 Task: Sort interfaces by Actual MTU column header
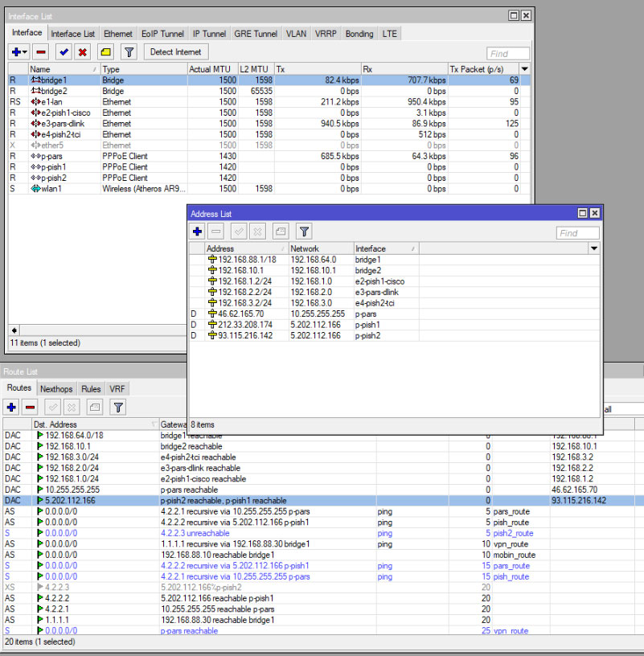point(212,69)
